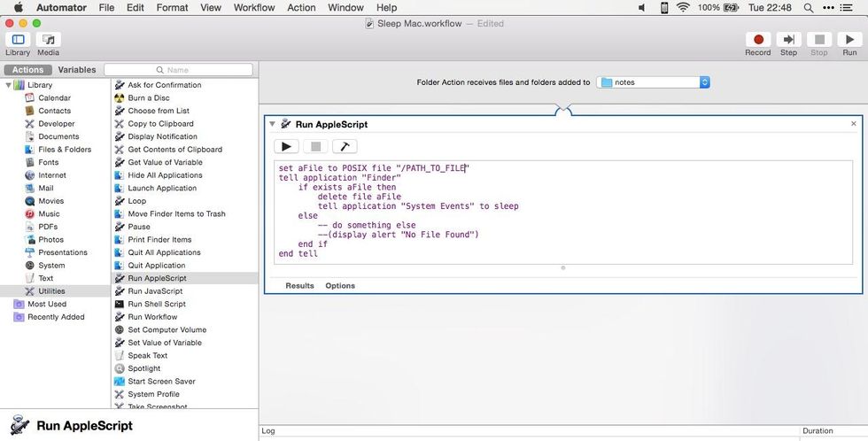
Task: Select Get Value of Variable action
Action: point(165,162)
